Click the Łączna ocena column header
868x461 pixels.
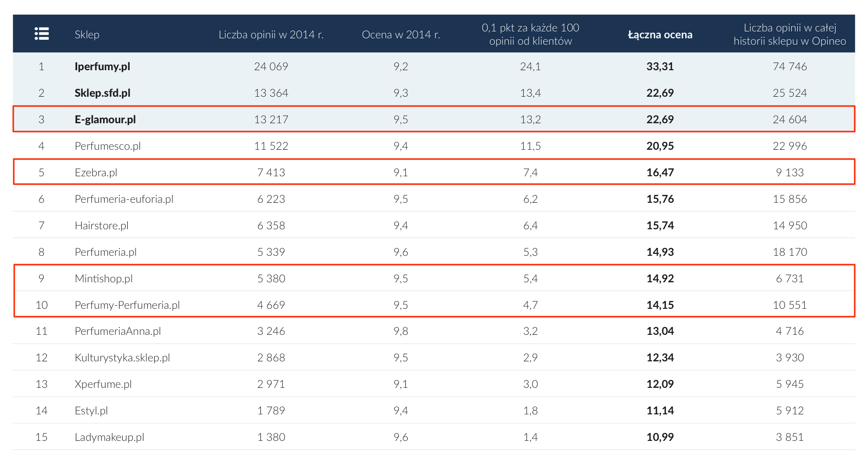point(660,34)
